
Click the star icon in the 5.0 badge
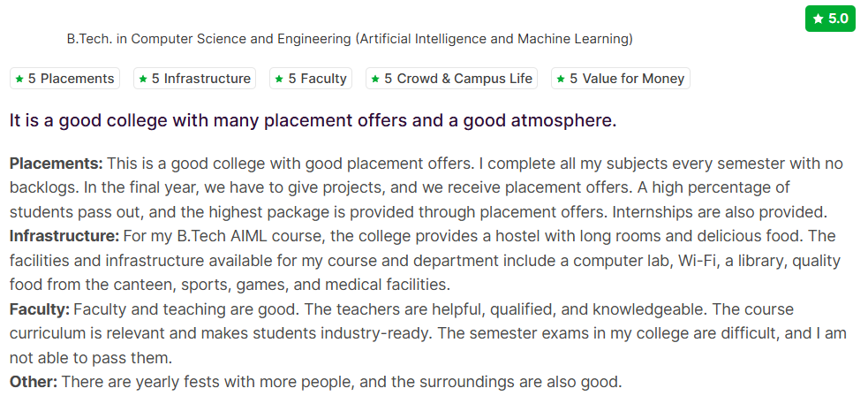819,18
